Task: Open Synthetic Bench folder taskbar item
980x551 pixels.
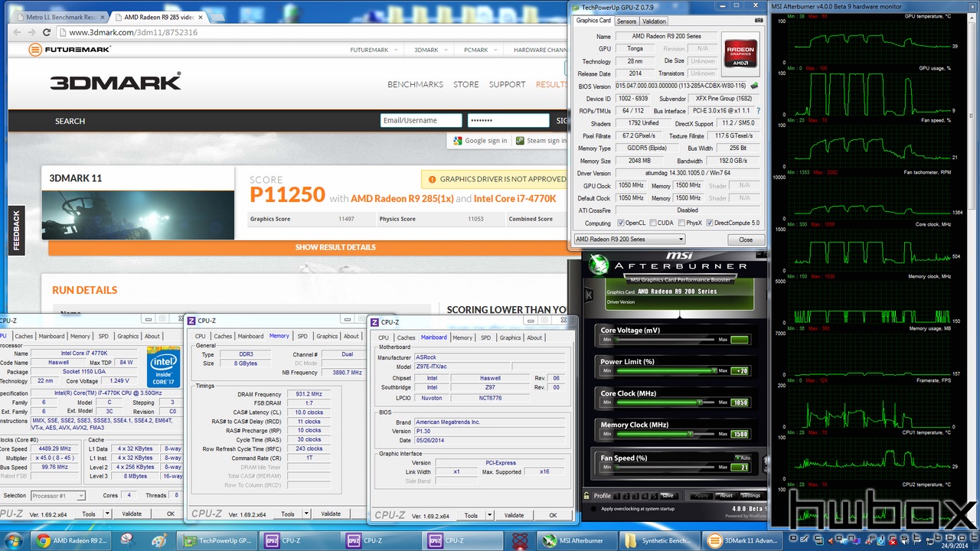Action: [661, 540]
